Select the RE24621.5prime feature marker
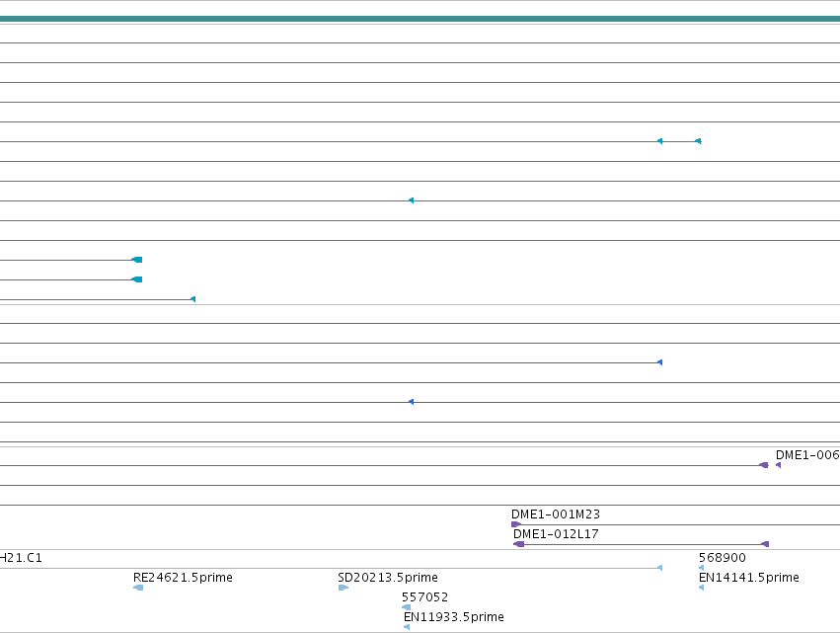This screenshot has height=633, width=840. click(138, 588)
